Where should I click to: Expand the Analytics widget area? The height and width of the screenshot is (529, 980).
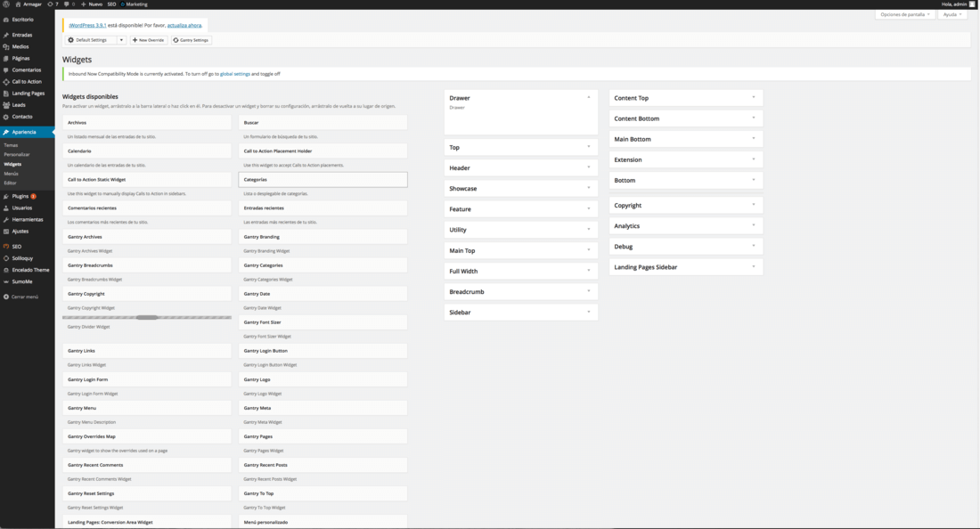point(753,225)
